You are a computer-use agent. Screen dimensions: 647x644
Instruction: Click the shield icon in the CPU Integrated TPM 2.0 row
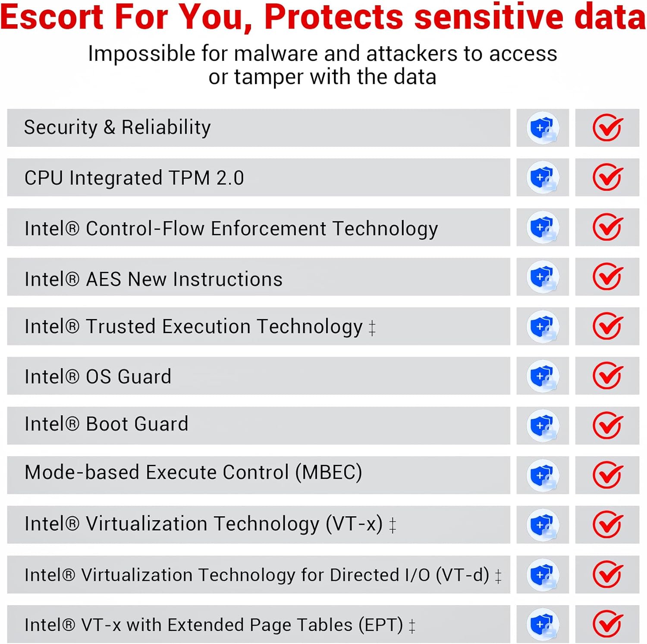pos(542,177)
